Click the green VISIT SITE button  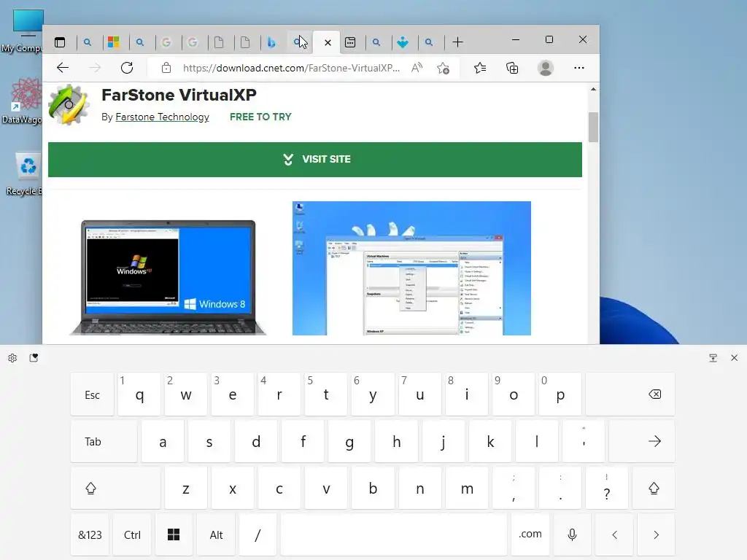click(315, 160)
